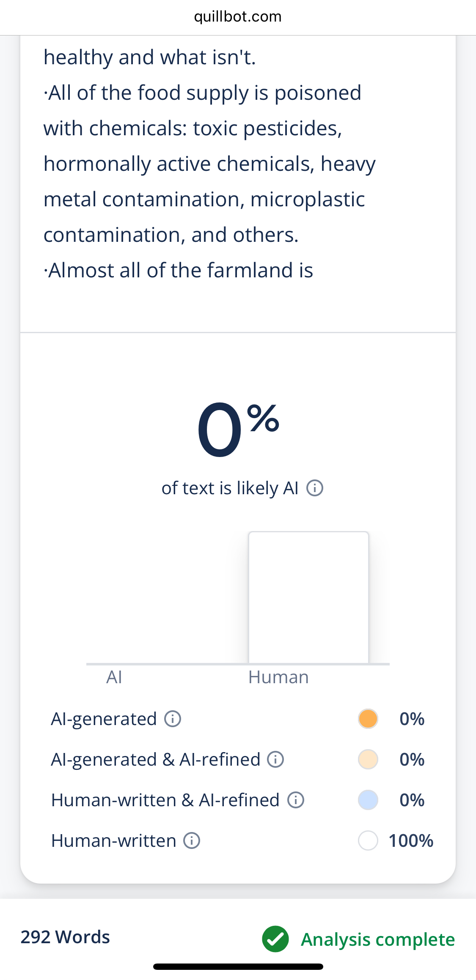Open info icon next to Human-written

(x=191, y=840)
